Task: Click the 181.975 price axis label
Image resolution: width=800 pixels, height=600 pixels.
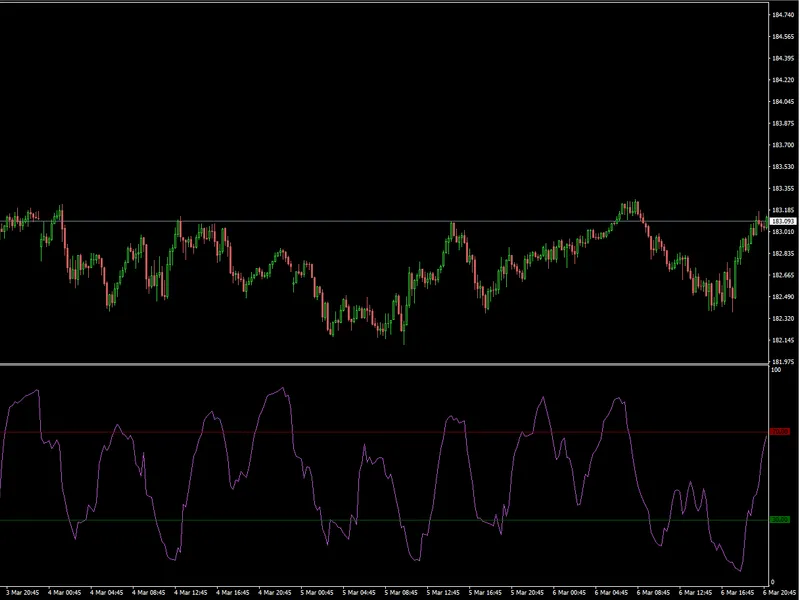Action: coord(783,362)
